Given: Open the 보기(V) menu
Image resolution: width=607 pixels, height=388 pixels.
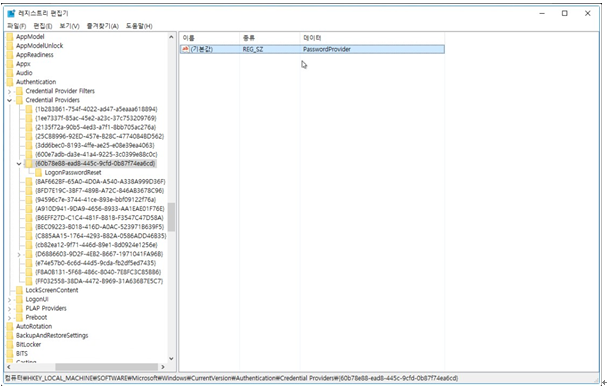Looking at the screenshot, I should point(69,26).
